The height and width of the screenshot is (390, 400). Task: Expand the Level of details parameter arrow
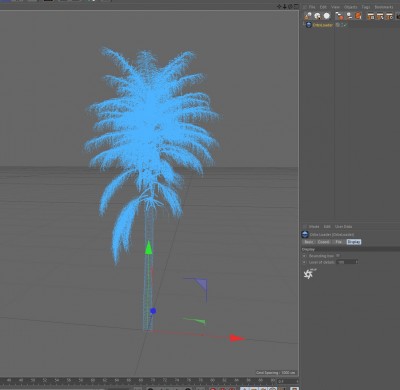pos(304,262)
